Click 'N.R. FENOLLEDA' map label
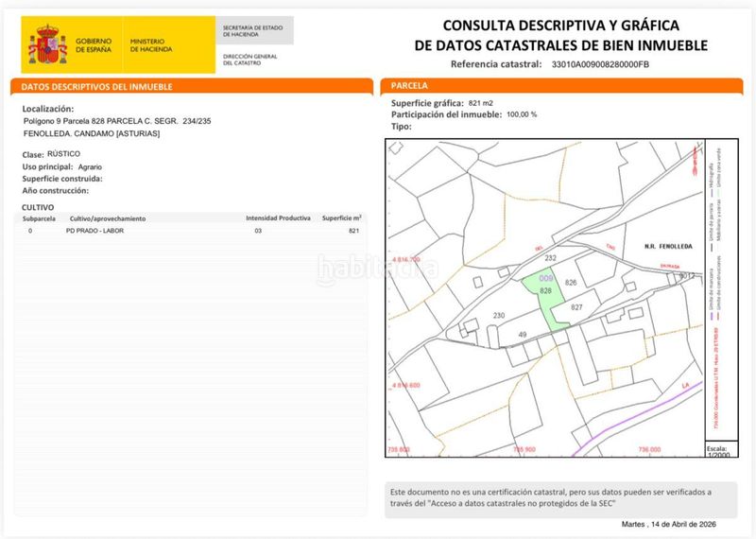 pyautogui.click(x=668, y=246)
